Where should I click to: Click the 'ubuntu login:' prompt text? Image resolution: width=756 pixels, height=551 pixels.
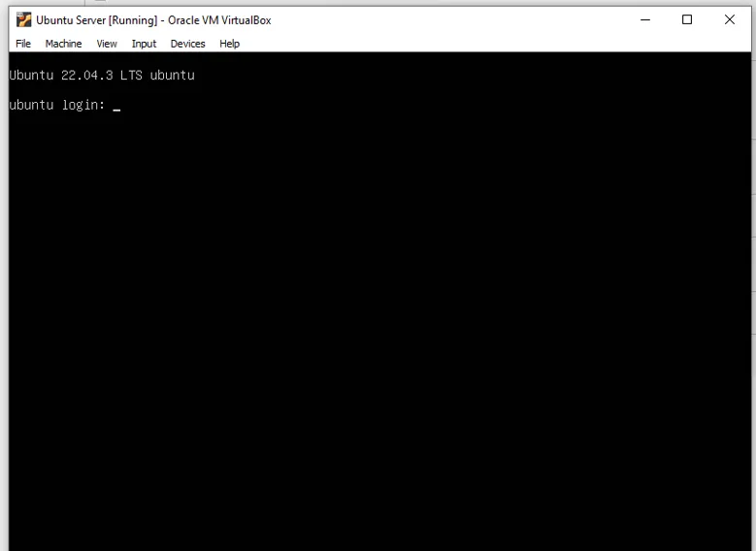click(x=57, y=105)
